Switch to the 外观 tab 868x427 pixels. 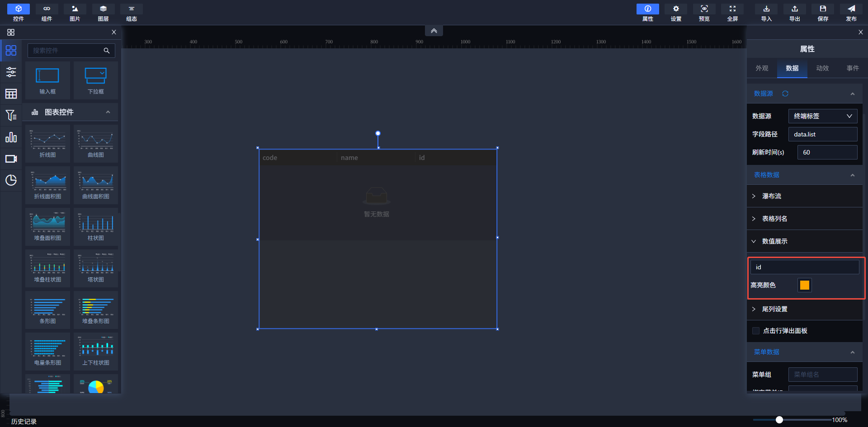click(x=762, y=68)
